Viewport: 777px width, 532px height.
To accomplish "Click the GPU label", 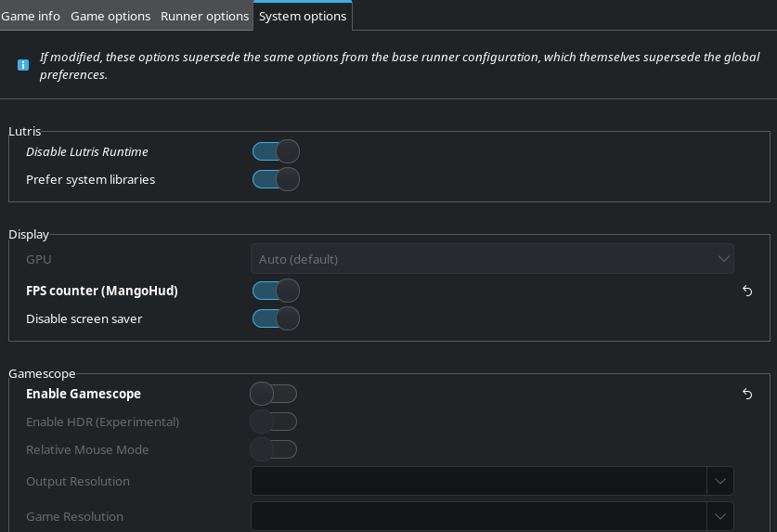I will (39, 259).
